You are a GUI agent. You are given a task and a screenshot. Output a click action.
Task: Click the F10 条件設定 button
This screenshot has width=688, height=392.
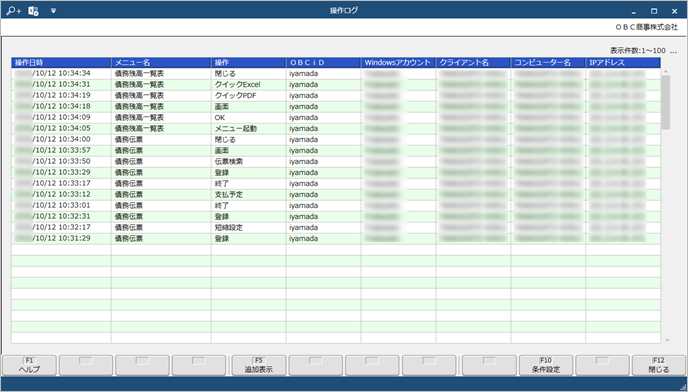[546, 365]
